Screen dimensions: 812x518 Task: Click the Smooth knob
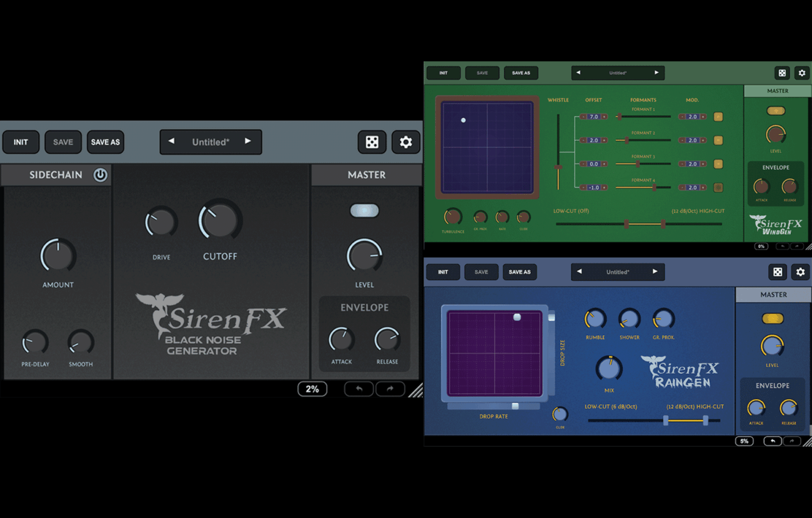pos(81,342)
